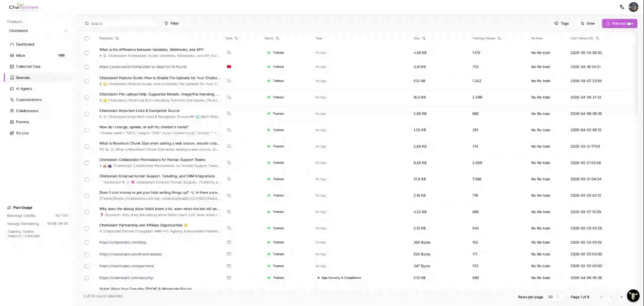Jump to the first page arrow
Screen dimensions: 644x306
(601, 297)
